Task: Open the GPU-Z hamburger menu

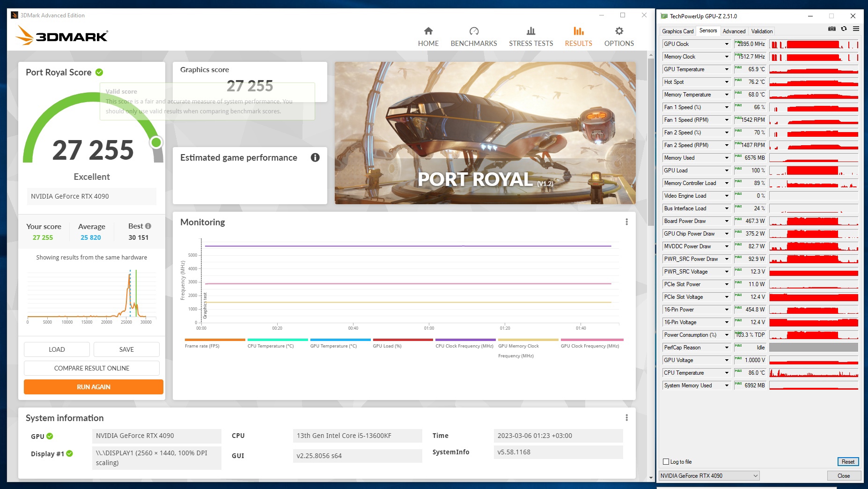Action: pyautogui.click(x=856, y=29)
